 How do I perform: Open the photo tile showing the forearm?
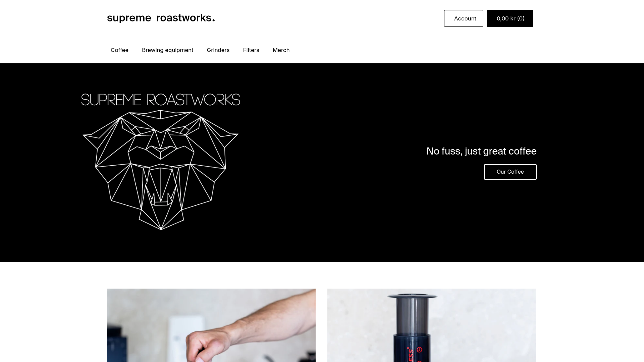[211, 325]
